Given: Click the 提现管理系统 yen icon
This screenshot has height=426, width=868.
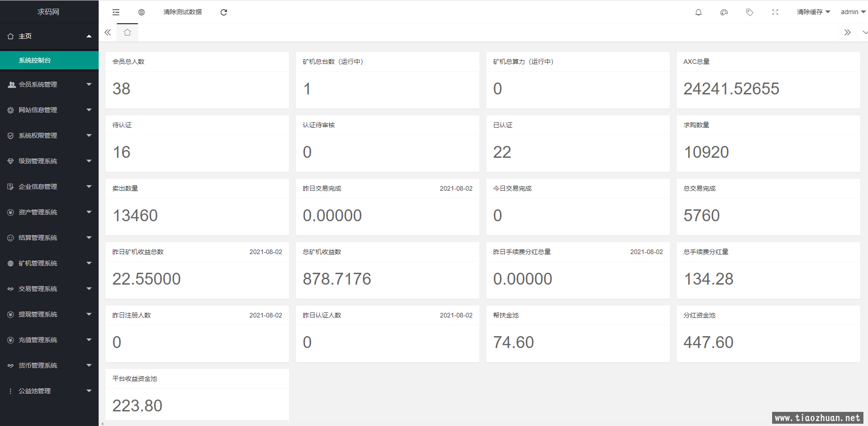Looking at the screenshot, I should (11, 314).
